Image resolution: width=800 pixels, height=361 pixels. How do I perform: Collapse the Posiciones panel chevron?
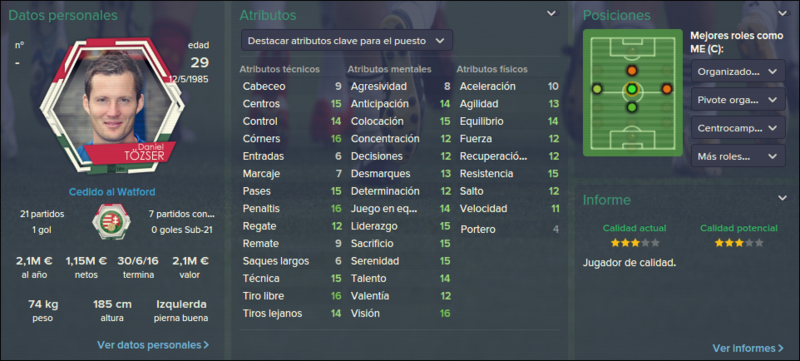click(x=783, y=14)
